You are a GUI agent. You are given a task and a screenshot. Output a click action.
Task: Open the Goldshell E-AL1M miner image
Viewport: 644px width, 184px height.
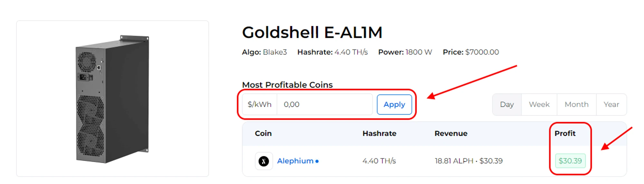112,98
